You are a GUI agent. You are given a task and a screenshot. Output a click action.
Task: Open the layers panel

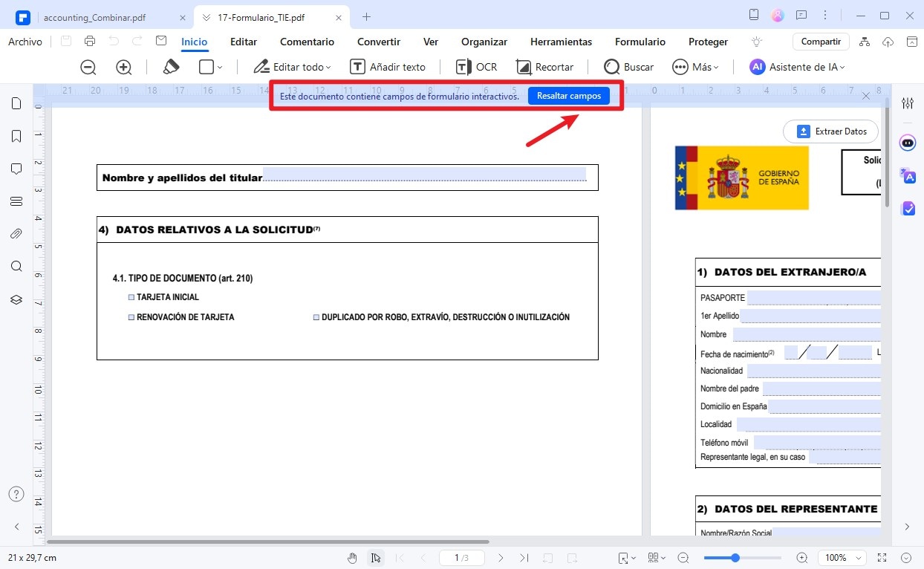16,299
